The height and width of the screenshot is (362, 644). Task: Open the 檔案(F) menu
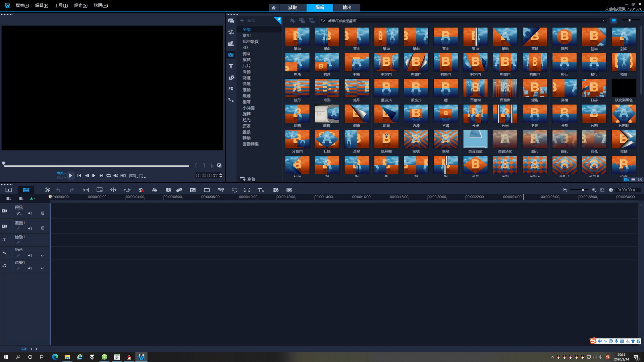pos(22,6)
